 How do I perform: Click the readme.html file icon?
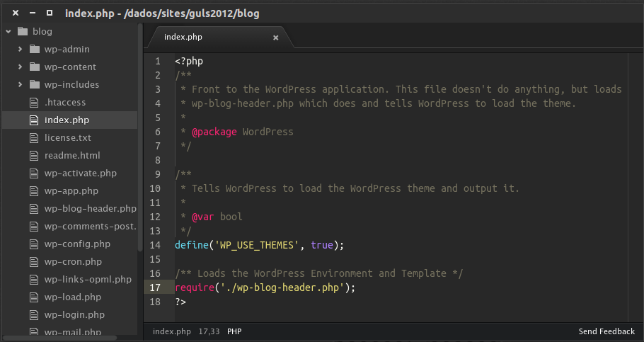pyautogui.click(x=34, y=155)
